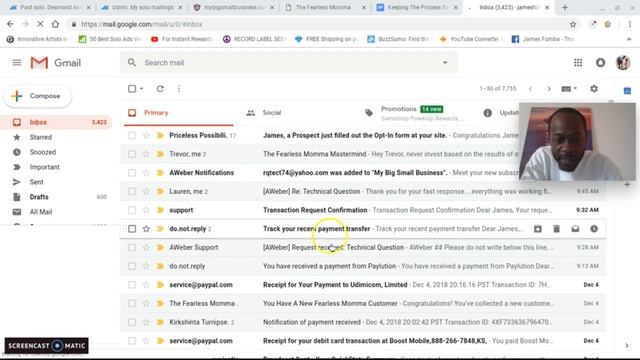Viewport: 640px width, 360px height.
Task: Open the More options three-dot menu
Action: 179,89
